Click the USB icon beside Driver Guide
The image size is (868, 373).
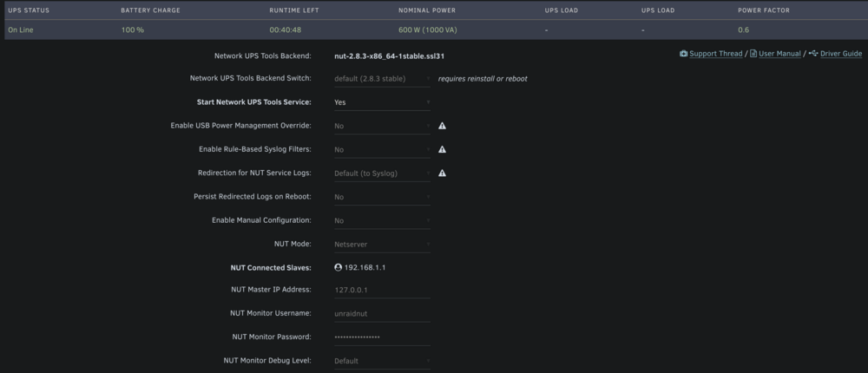point(813,54)
